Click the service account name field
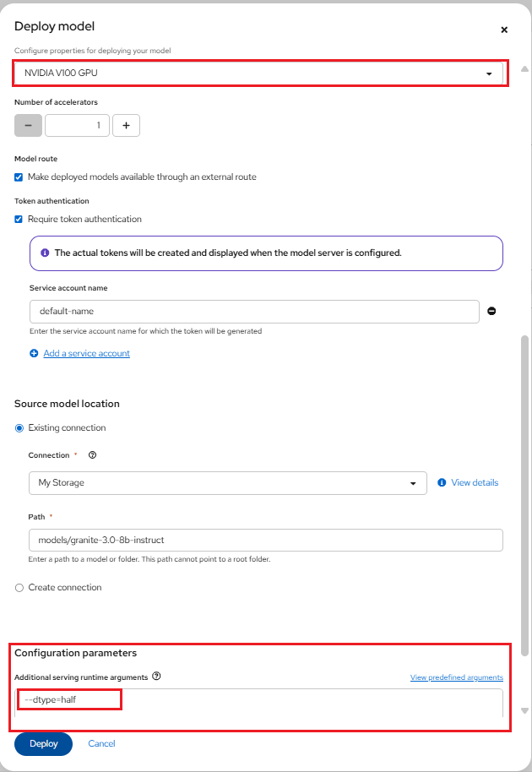The width and height of the screenshot is (532, 772). pyautogui.click(x=253, y=311)
